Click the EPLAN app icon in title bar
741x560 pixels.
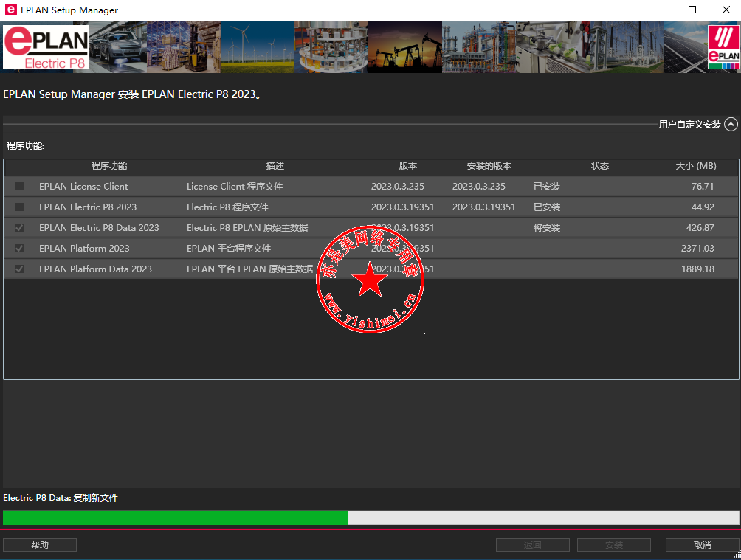[10, 10]
